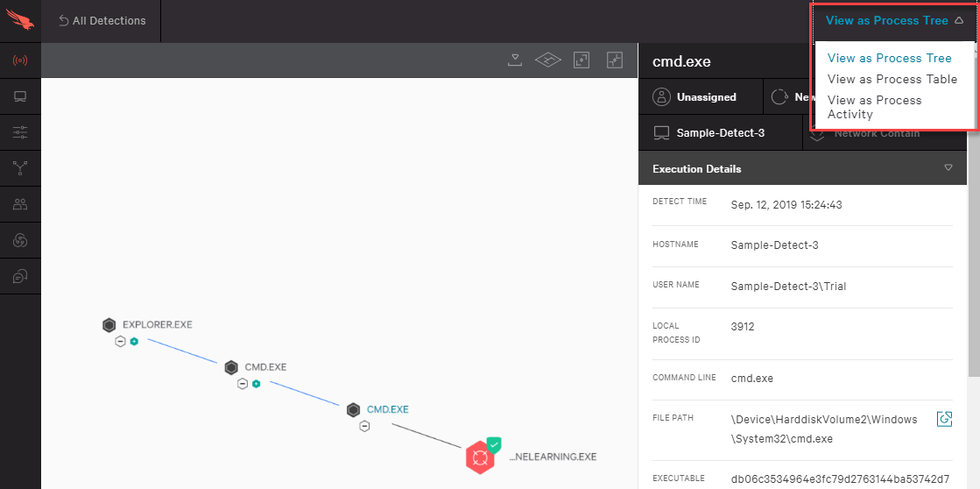The image size is (980, 489).
Task: Select the red NELEARNING.EXE detection node
Action: 479,457
